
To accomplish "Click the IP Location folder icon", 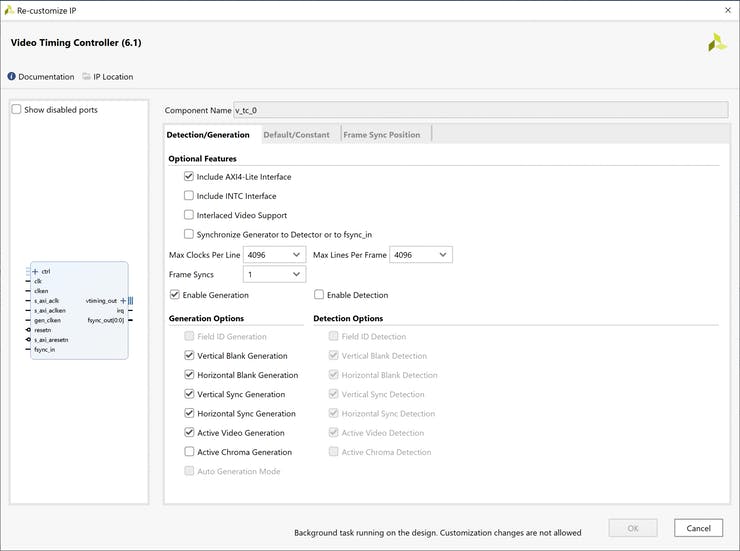I will (x=87, y=77).
